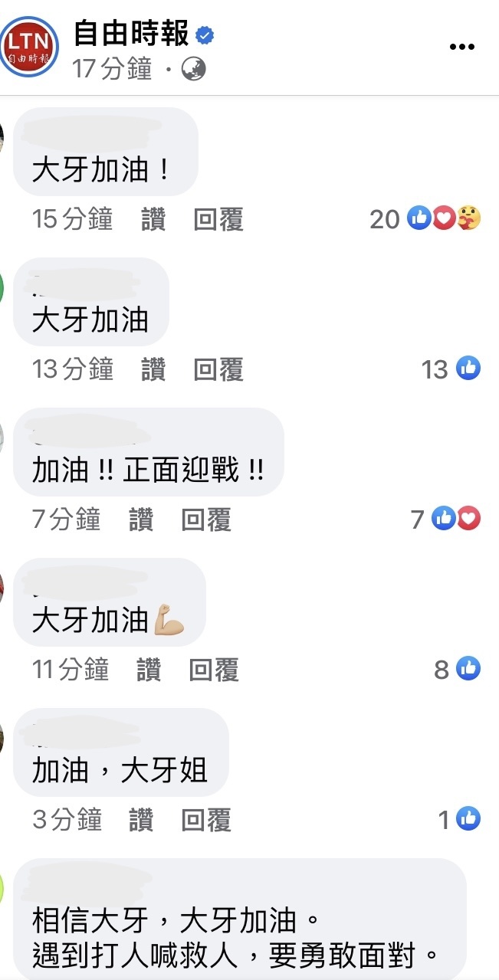Tap the like icon on the 加油，大牙姐 comment
This screenshot has width=499, height=980.
pos(468,819)
